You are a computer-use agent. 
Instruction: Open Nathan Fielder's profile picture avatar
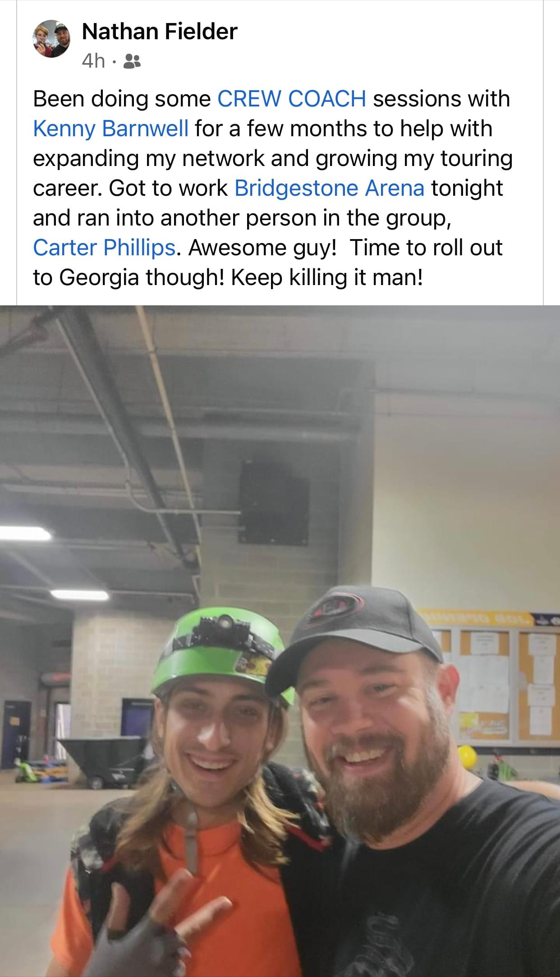pyautogui.click(x=52, y=39)
